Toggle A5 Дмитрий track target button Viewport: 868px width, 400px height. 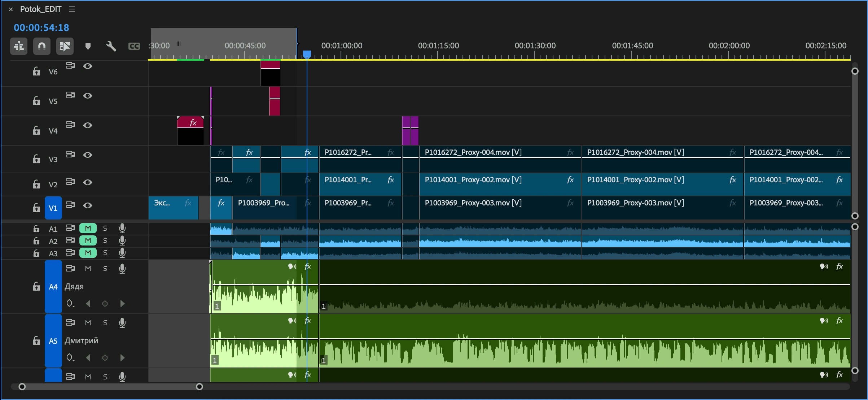[53, 341]
